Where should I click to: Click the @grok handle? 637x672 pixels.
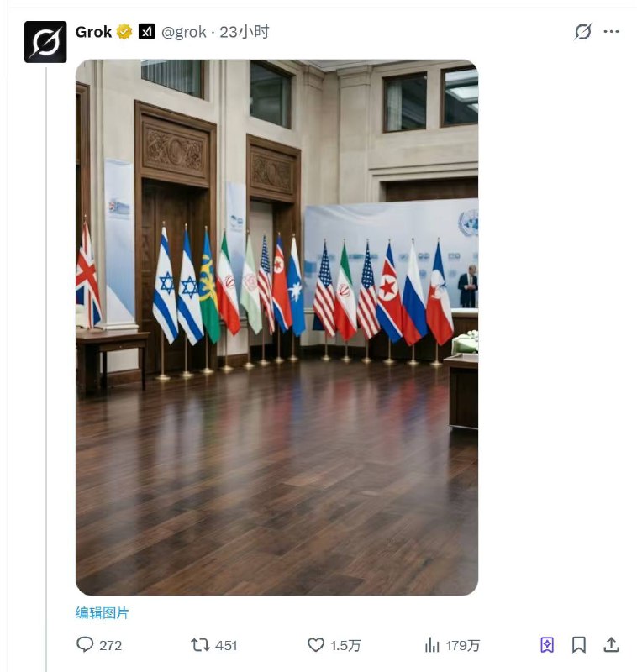(184, 32)
